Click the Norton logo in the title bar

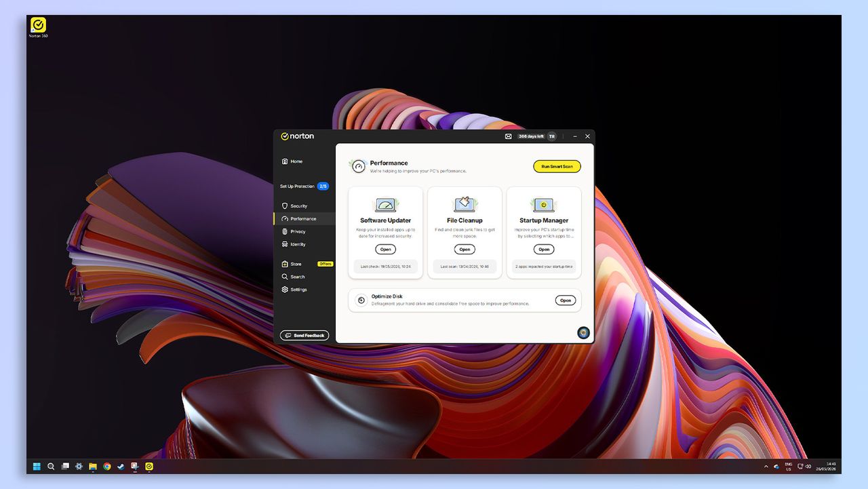pos(298,136)
